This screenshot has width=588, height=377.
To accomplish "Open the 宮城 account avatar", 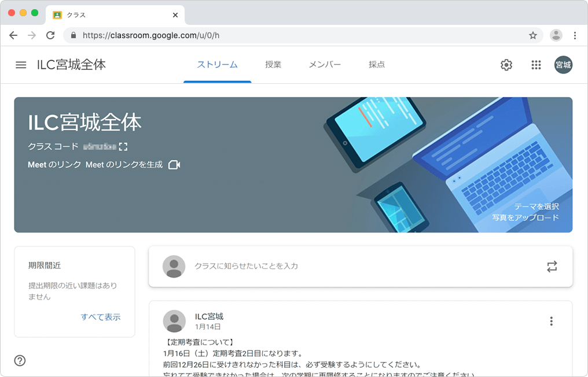I will point(563,65).
